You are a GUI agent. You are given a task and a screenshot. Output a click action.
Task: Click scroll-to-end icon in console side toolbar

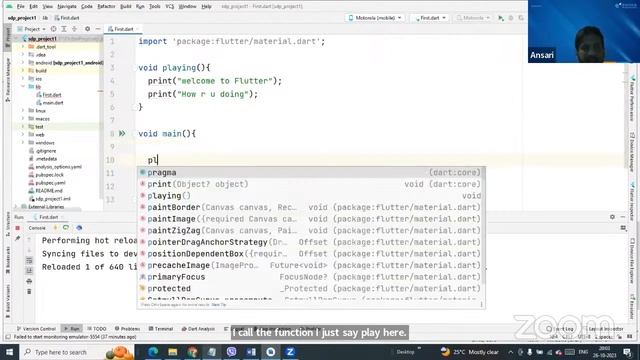(x=29, y=271)
